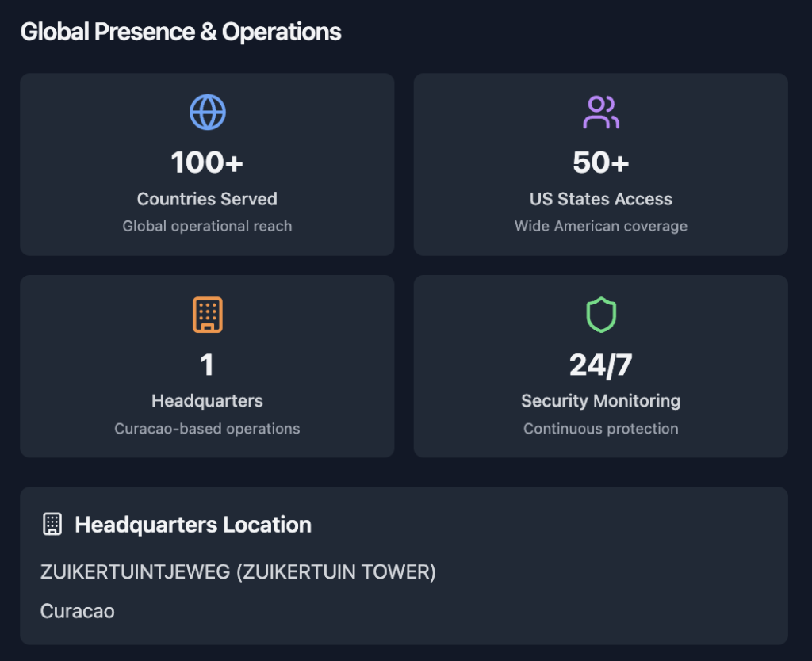Click the Curacao country text
Screen dimensions: 812x661
(77, 612)
